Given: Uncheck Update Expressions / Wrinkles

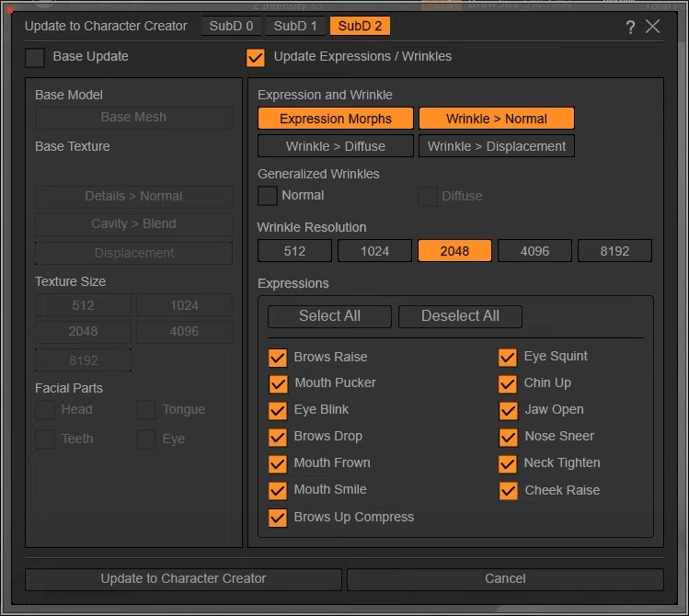Looking at the screenshot, I should coord(256,57).
